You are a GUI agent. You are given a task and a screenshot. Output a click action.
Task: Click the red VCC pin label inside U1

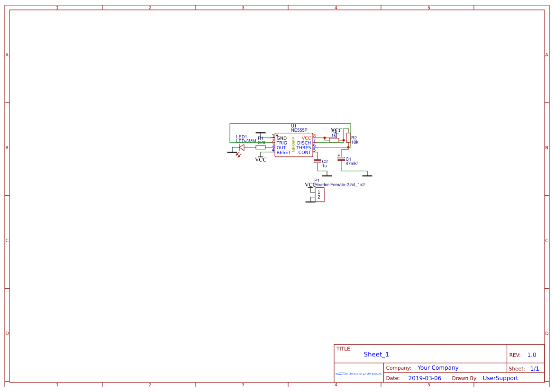click(x=306, y=138)
